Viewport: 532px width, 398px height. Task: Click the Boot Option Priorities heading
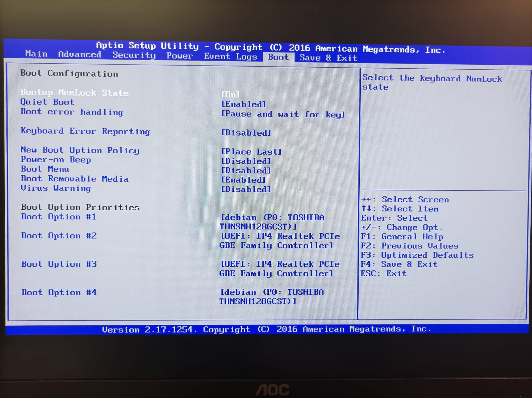coord(80,207)
